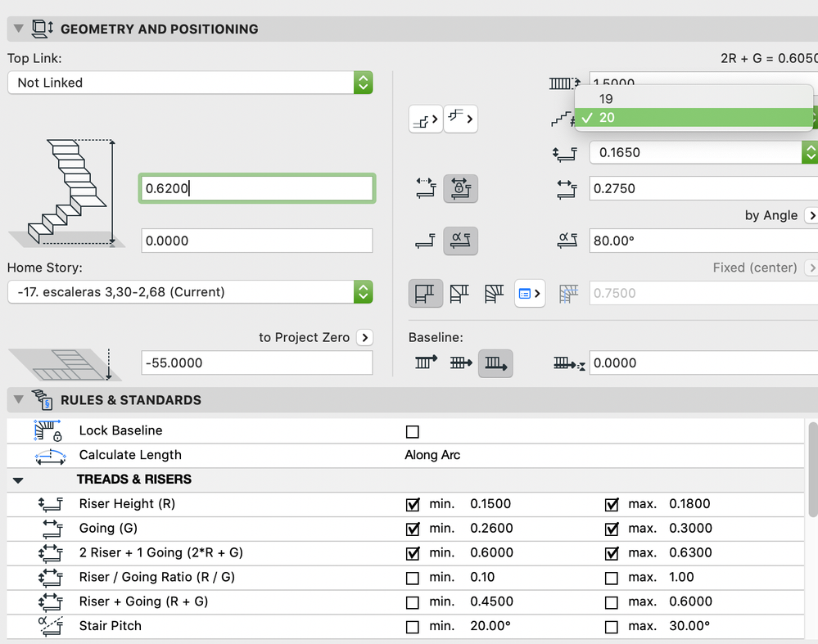The width and height of the screenshot is (818, 644).
Task: Choose the center baseline position icon
Action: (461, 363)
